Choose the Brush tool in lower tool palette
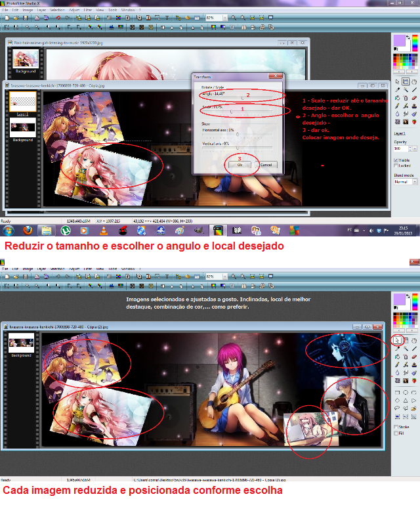This screenshot has height=507, width=420. [398, 364]
